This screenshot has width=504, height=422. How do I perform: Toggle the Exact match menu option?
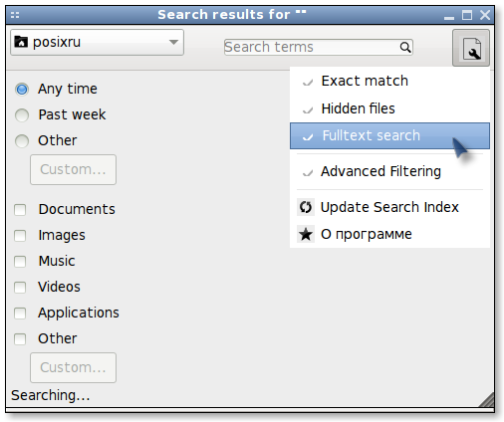tap(389, 81)
